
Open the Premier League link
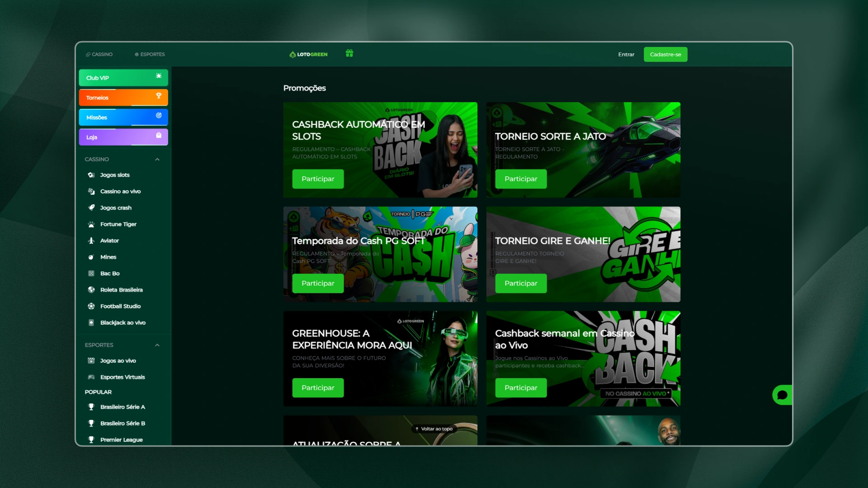[122, 440]
